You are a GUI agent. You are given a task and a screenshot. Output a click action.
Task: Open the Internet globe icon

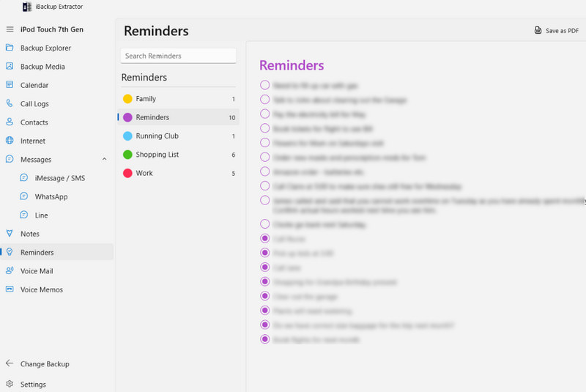pos(10,141)
